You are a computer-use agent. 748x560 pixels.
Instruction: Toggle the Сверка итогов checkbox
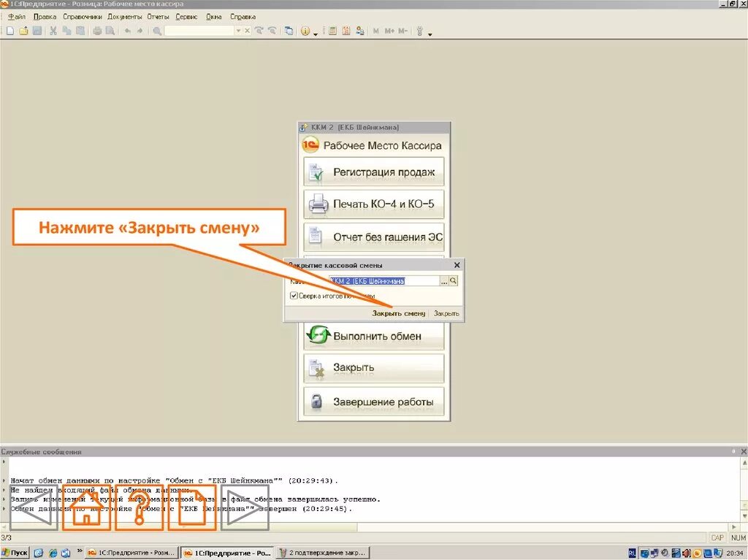click(294, 296)
